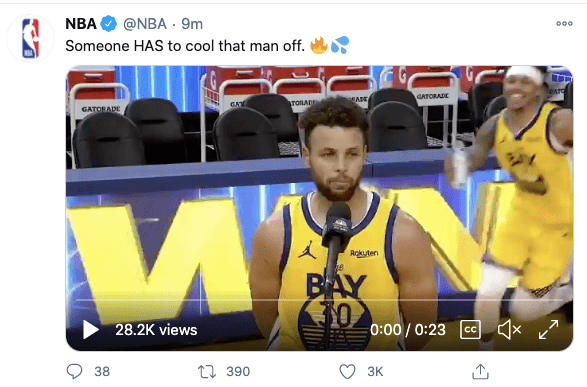This screenshot has width=587, height=387.
Task: Expand the video to fullscreen
Action: 548,330
